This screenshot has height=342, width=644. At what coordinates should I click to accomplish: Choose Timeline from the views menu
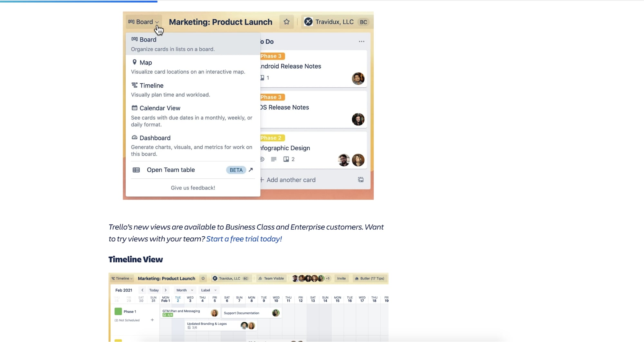click(x=193, y=90)
